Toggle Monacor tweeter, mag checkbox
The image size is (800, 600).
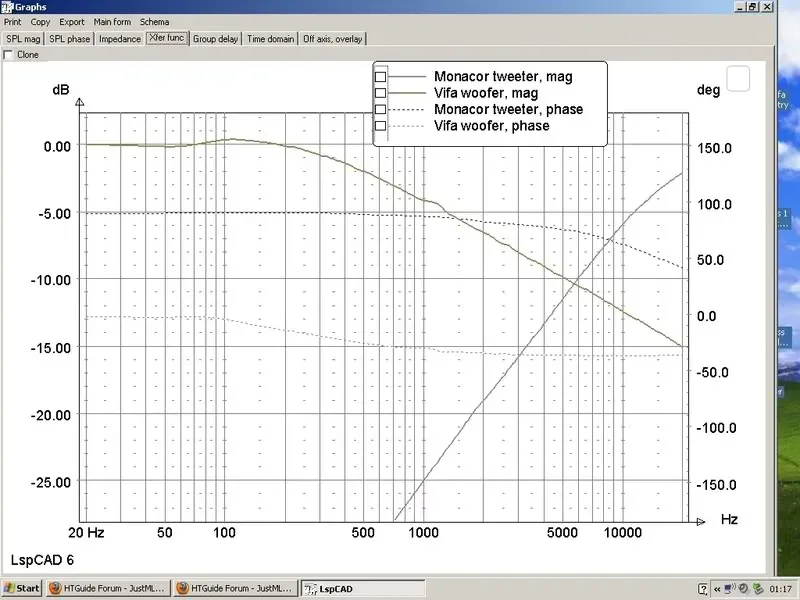[x=380, y=77]
